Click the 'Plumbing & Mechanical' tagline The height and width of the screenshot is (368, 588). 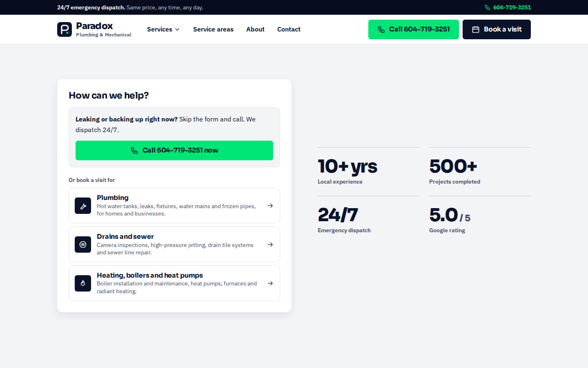[104, 35]
